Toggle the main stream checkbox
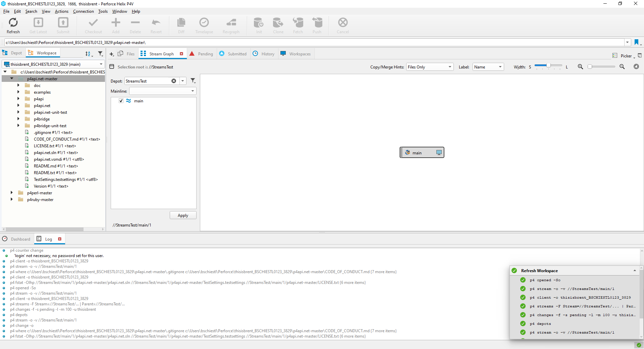 click(121, 101)
